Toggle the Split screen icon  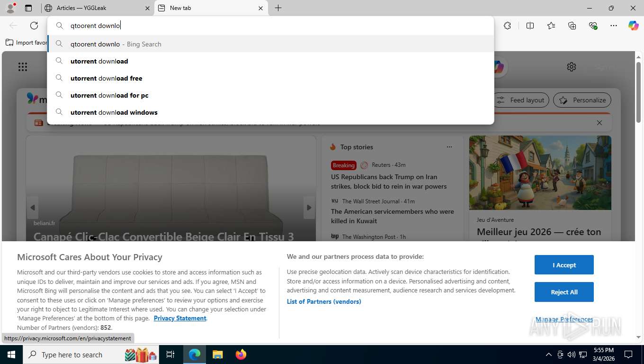(530, 26)
